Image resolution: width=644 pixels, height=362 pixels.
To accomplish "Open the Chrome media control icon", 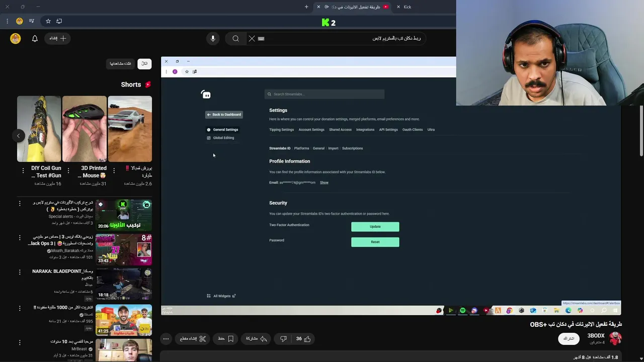I will (32, 21).
